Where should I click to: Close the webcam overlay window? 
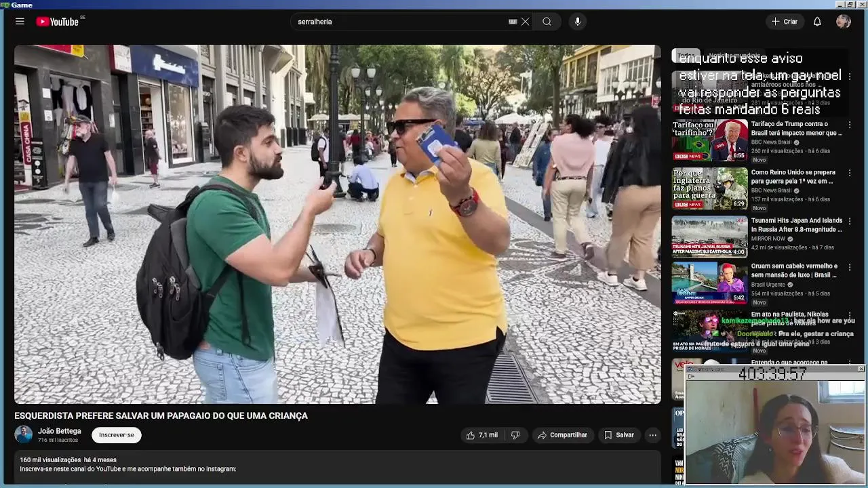(x=861, y=369)
